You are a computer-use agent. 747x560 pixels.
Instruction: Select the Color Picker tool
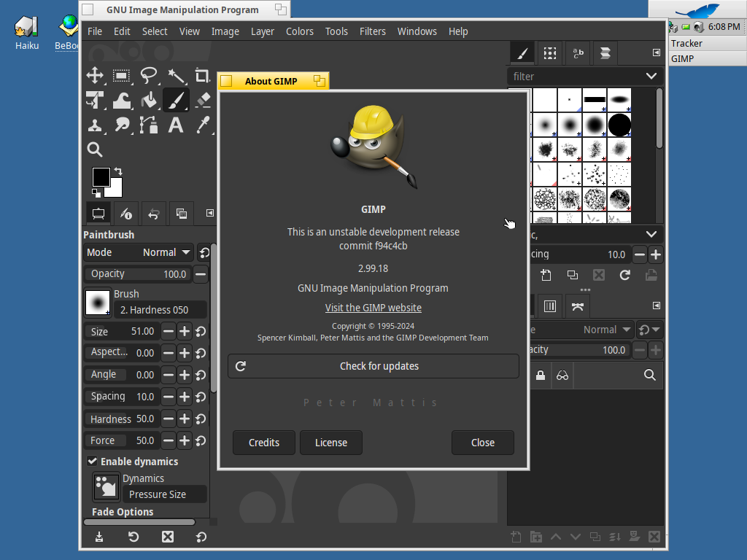[203, 125]
